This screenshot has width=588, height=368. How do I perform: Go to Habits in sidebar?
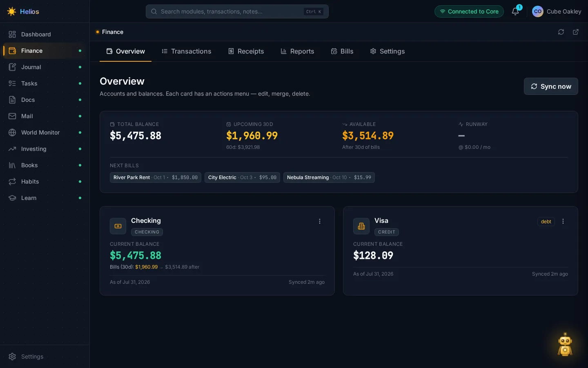click(x=45, y=182)
